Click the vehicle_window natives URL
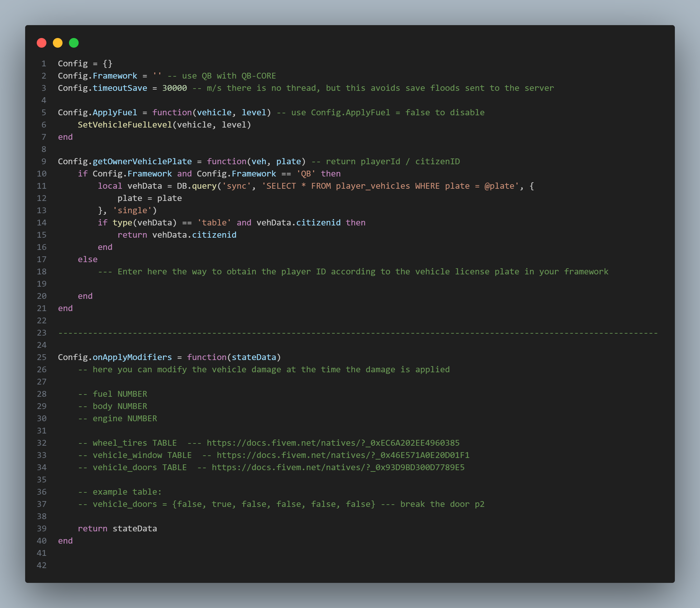The height and width of the screenshot is (608, 700). coord(343,455)
